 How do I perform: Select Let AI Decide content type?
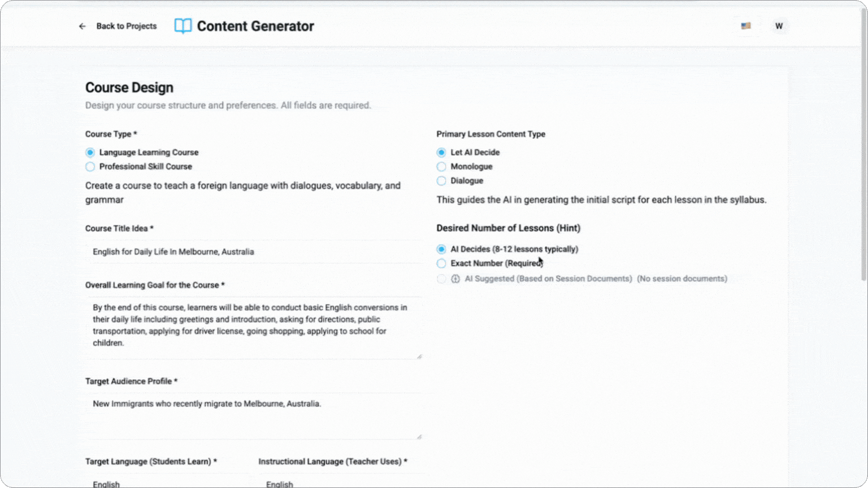441,152
